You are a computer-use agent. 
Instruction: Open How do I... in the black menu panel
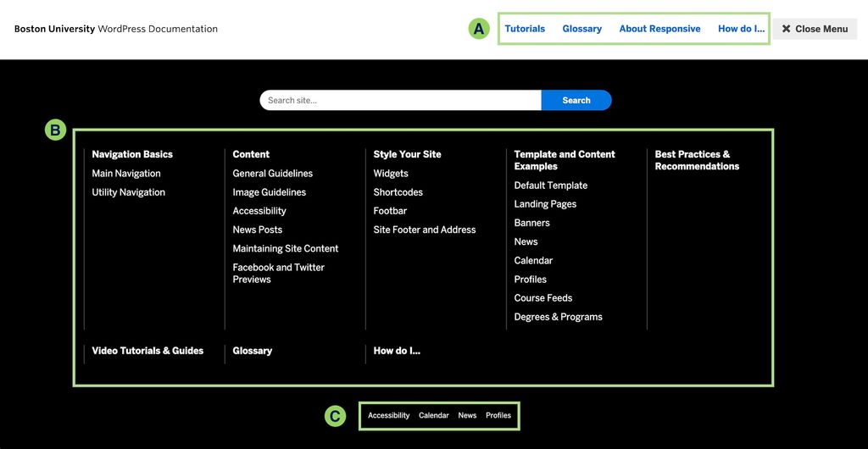pos(397,351)
